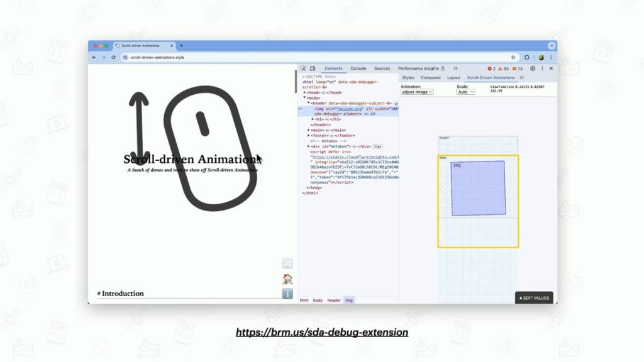Open the bookmark star in the address bar
The image size is (644, 362).
pyautogui.click(x=513, y=57)
